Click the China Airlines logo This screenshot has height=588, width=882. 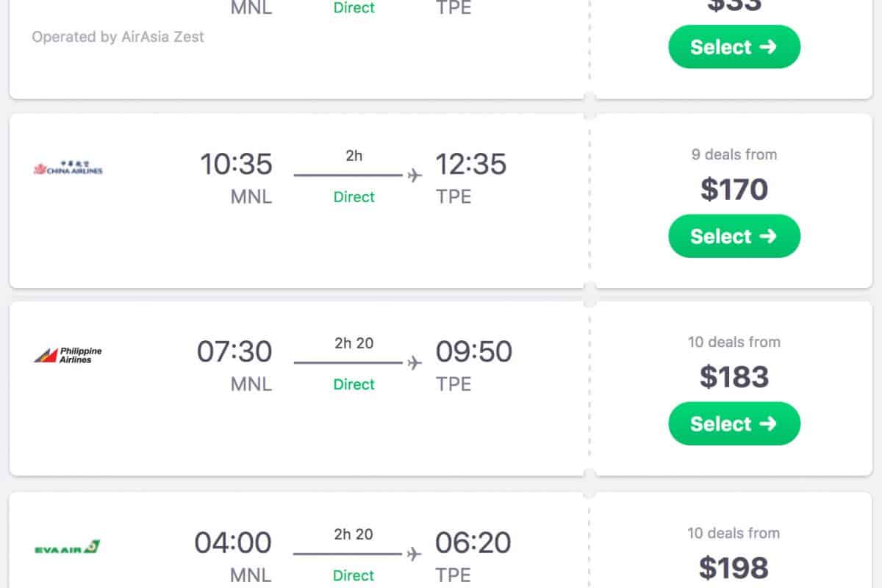tap(68, 168)
